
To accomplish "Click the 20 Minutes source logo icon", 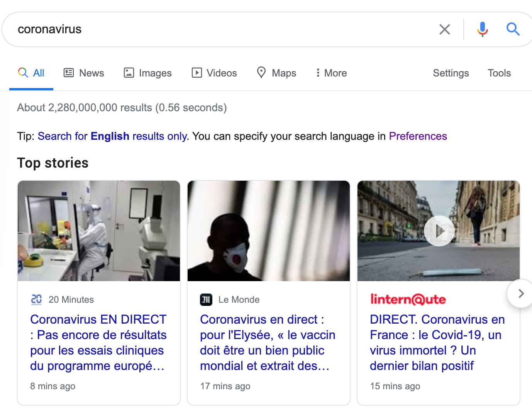I will pos(36,300).
